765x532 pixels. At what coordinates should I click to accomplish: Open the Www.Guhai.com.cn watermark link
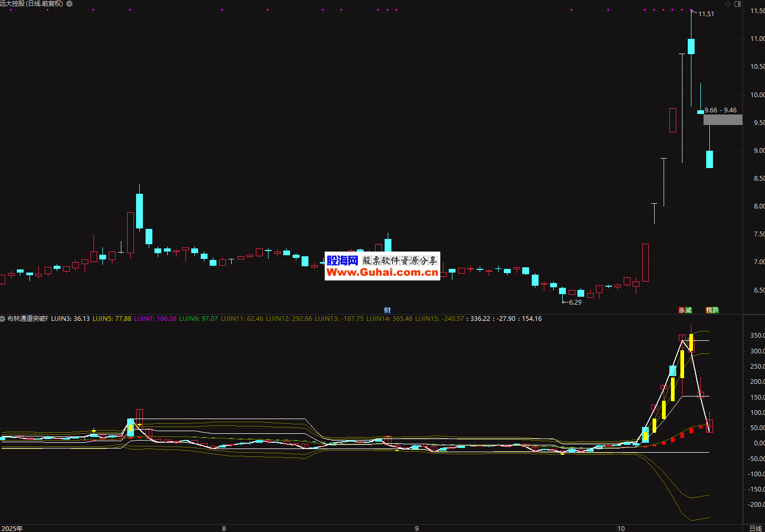[382, 272]
